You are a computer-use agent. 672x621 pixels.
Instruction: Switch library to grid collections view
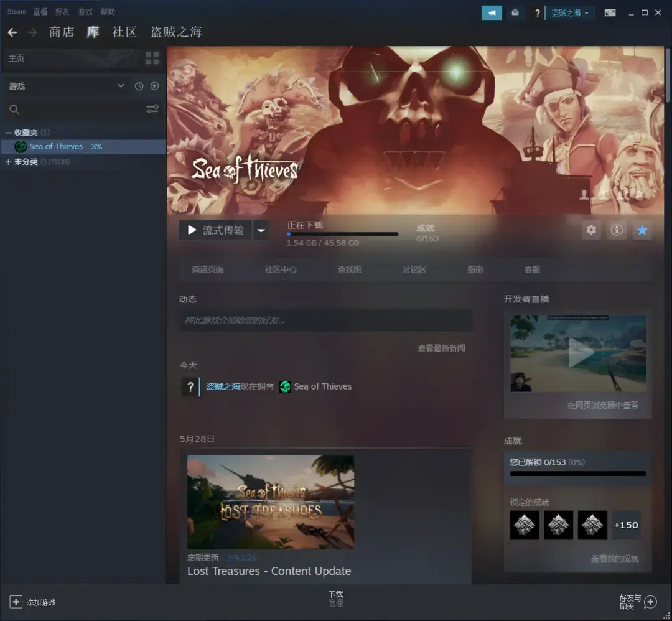pos(152,58)
